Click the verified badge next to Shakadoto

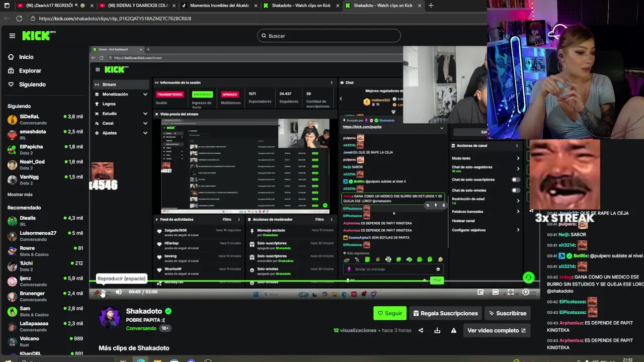click(169, 311)
